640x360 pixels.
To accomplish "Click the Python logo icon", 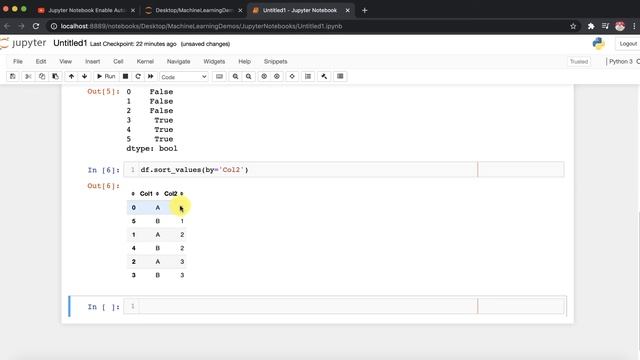I will [598, 43].
